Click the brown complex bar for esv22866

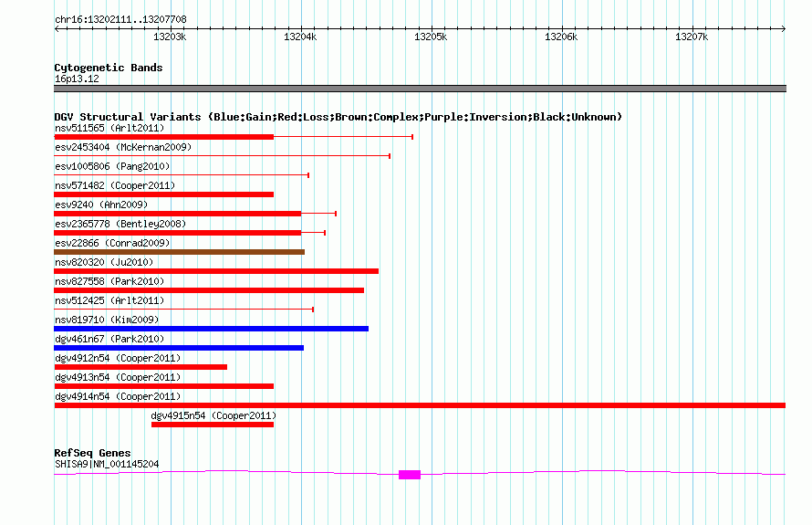pyautogui.click(x=179, y=252)
